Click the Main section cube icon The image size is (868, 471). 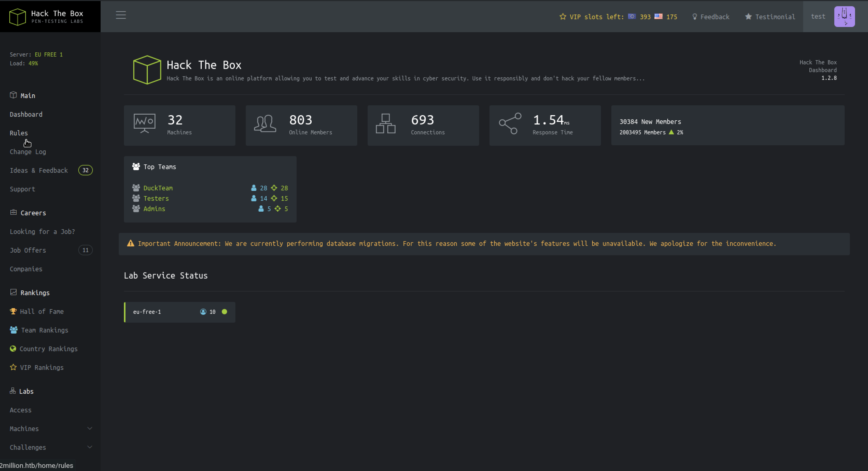tap(13, 95)
